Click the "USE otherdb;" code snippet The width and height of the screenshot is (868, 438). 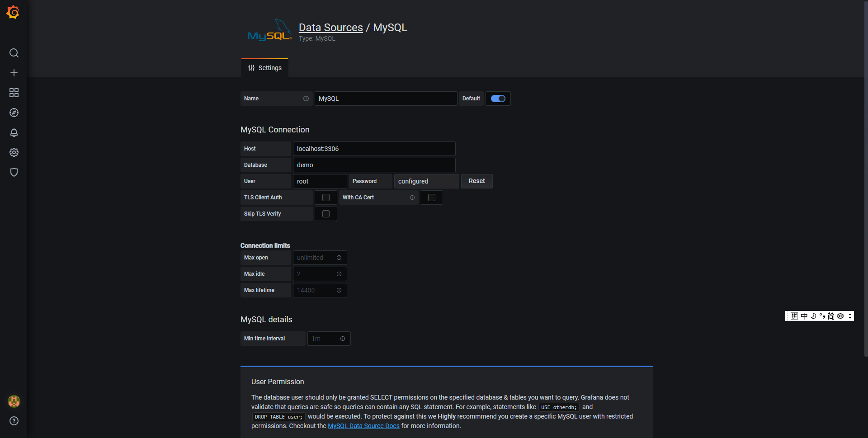(x=559, y=407)
